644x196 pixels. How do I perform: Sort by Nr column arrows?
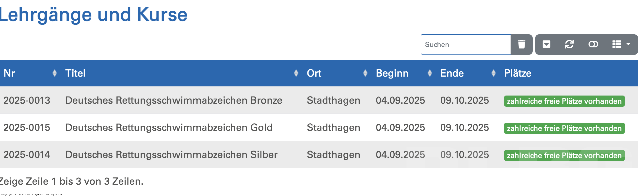coord(54,73)
